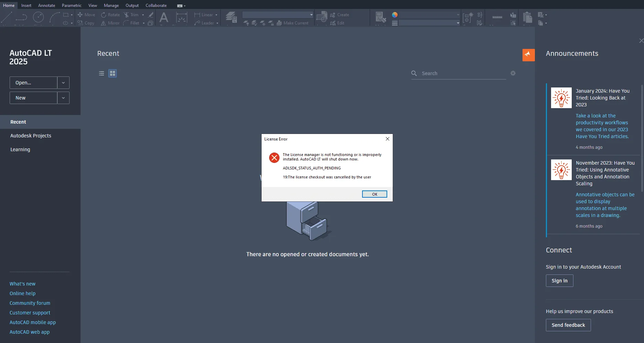Click the Insert block icon
The width and height of the screenshot is (644, 343).
(322, 17)
